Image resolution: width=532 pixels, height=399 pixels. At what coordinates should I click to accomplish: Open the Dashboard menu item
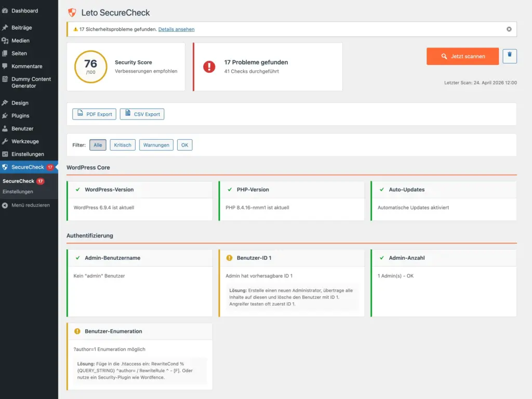(x=29, y=11)
